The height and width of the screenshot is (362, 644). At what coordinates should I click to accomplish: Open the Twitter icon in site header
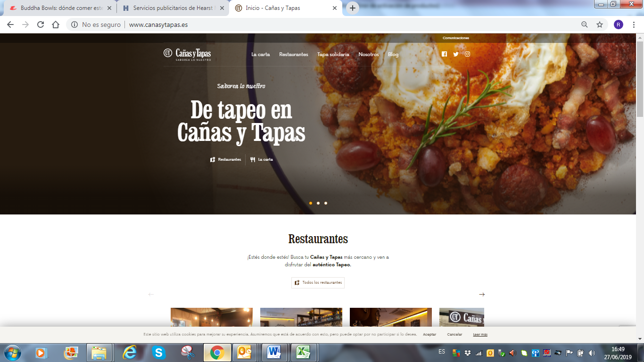coord(456,54)
